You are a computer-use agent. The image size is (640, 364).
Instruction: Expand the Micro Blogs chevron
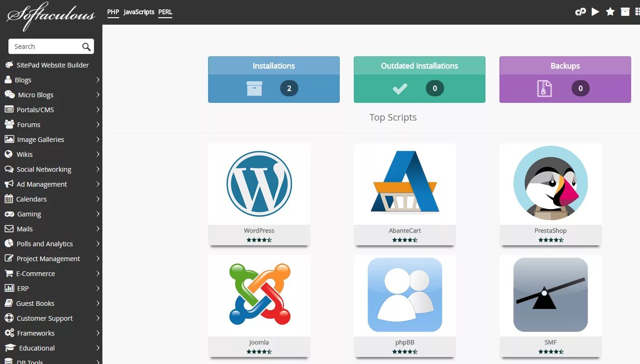(98, 94)
